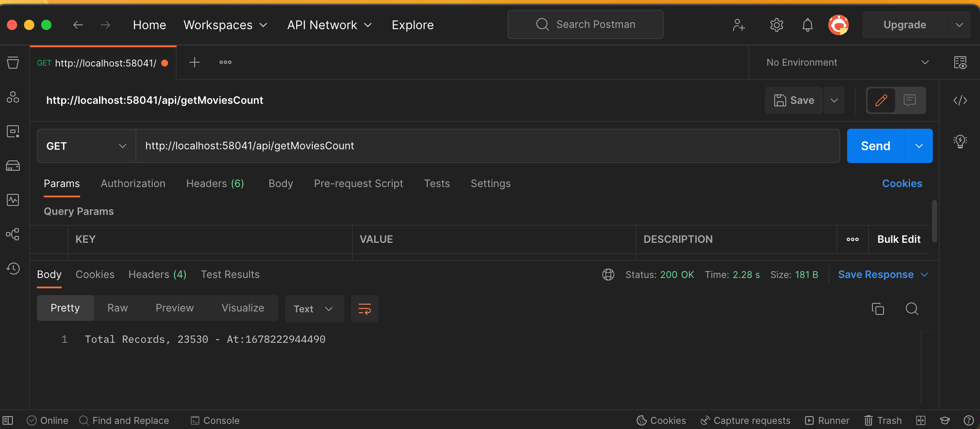Open Bulk Edit for query params
This screenshot has height=429, width=980.
tap(898, 239)
